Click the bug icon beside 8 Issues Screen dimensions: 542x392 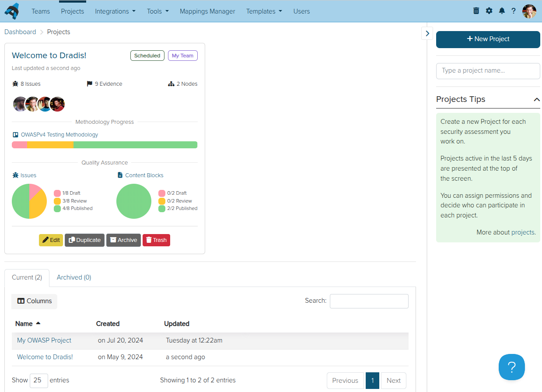(15, 84)
